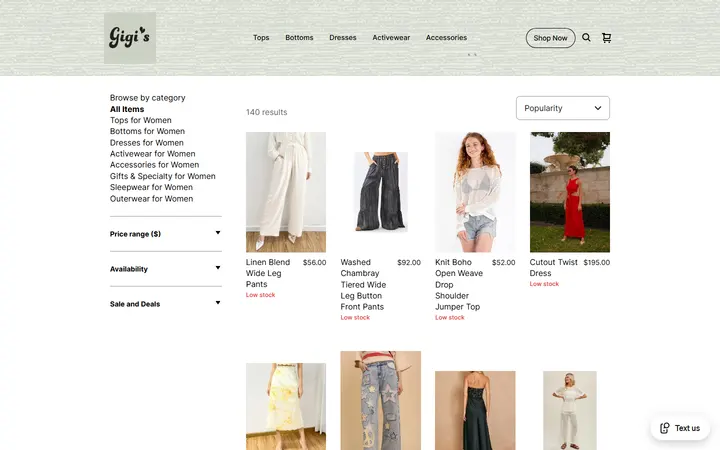Click the 140 results text

pos(266,112)
